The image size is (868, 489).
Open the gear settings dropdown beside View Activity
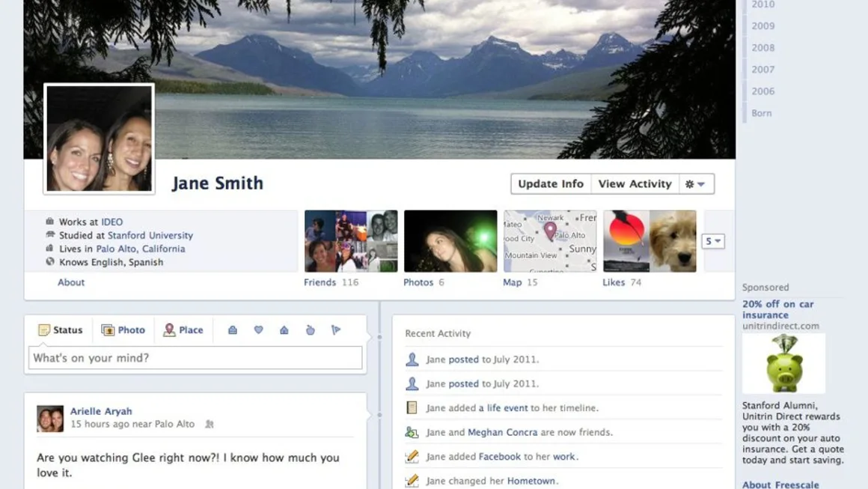click(697, 184)
